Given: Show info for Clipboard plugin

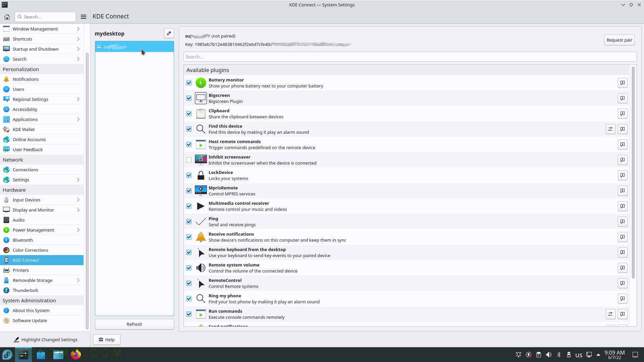Looking at the screenshot, I should [x=623, y=114].
